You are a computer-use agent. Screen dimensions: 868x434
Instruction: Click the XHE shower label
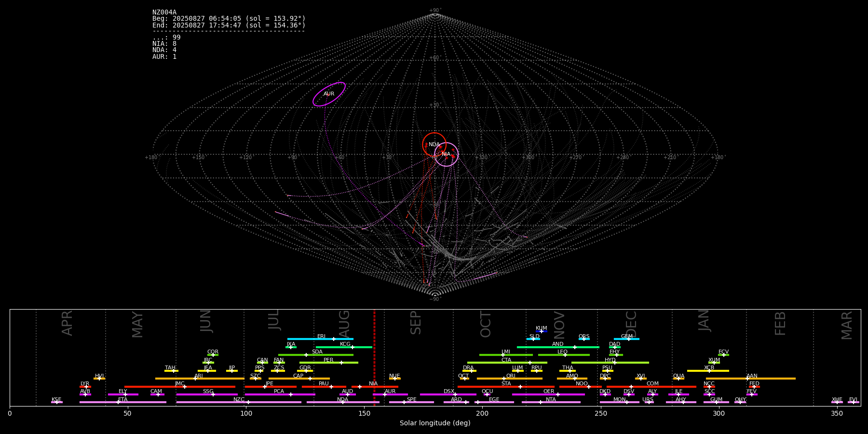point(837,400)
